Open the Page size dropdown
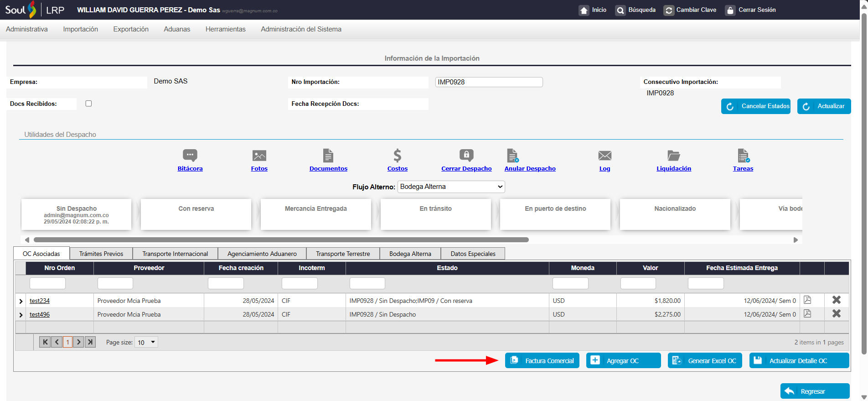This screenshot has height=401, width=868. coord(146,342)
